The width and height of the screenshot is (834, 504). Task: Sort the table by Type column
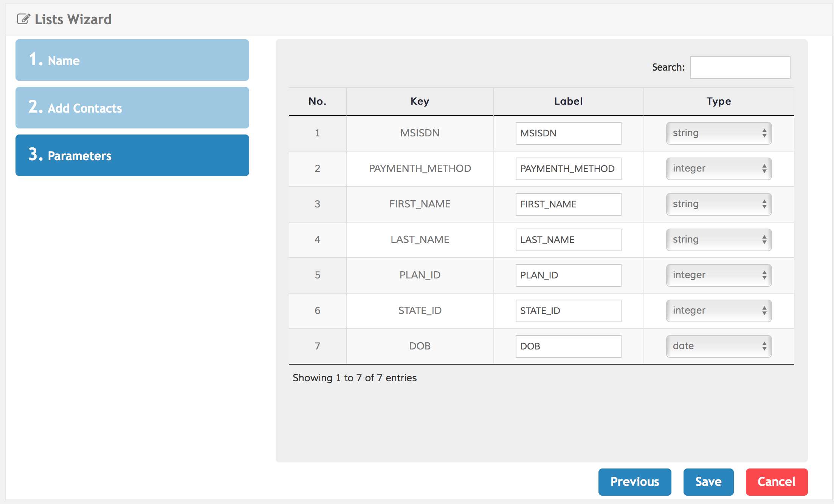pyautogui.click(x=718, y=101)
